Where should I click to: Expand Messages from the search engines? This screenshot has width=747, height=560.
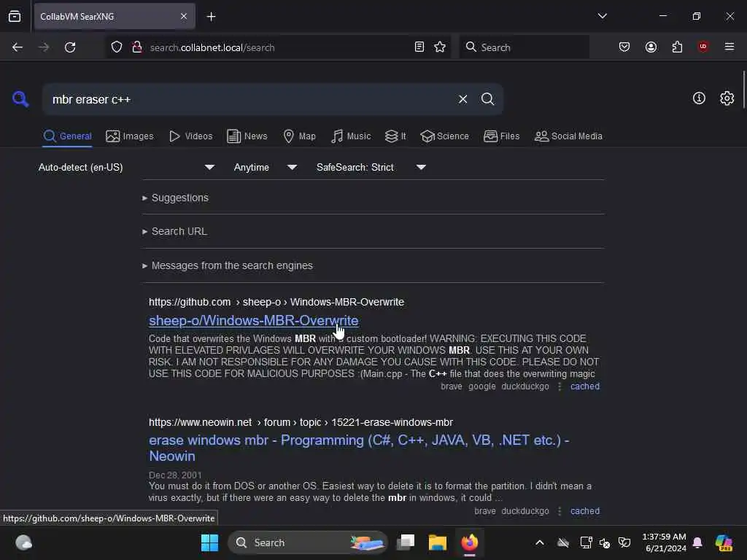(228, 265)
